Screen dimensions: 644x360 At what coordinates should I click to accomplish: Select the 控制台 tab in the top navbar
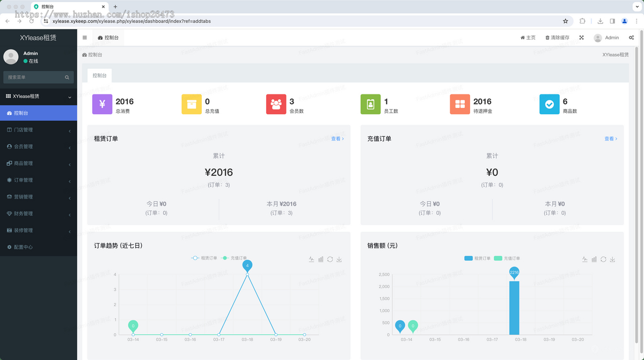point(108,38)
